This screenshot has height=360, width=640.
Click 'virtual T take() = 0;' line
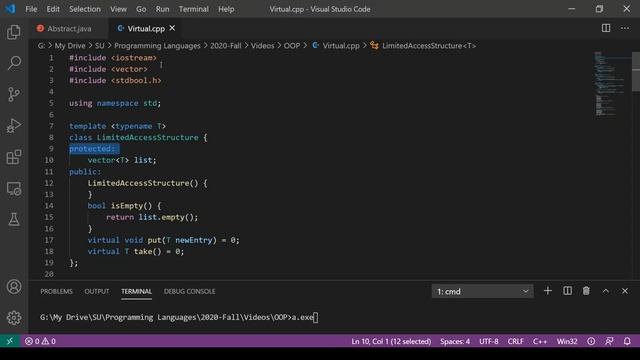tap(136, 251)
